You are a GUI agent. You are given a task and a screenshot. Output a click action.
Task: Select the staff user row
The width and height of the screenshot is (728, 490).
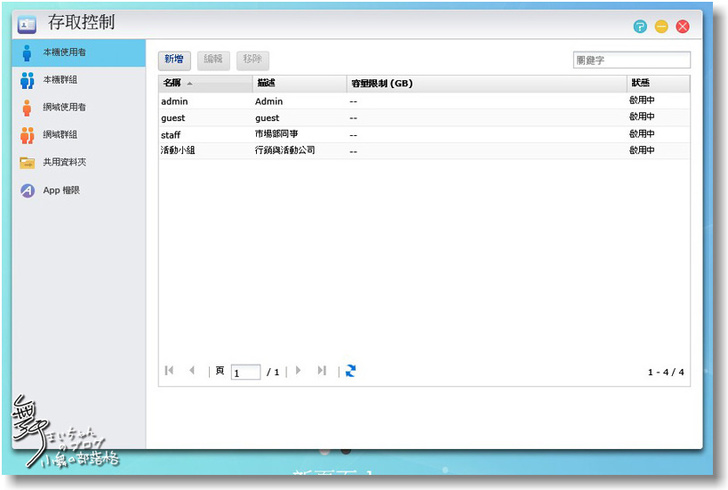(x=400, y=134)
